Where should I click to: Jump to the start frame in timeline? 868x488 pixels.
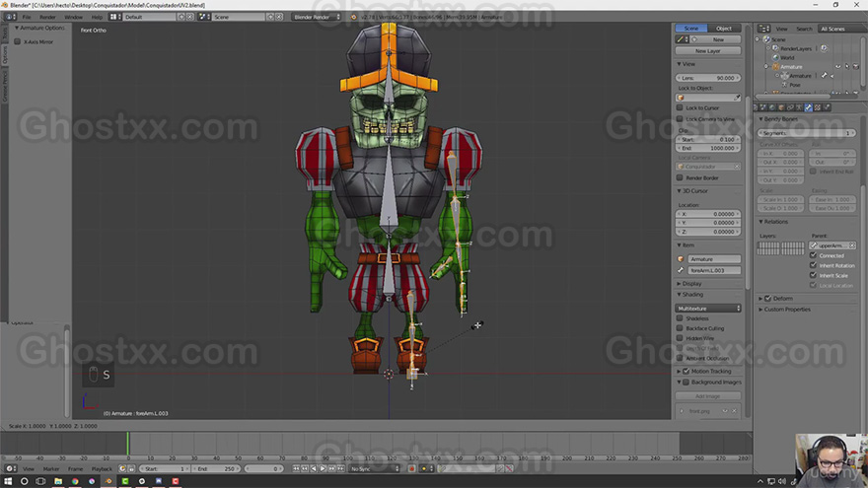(296, 468)
